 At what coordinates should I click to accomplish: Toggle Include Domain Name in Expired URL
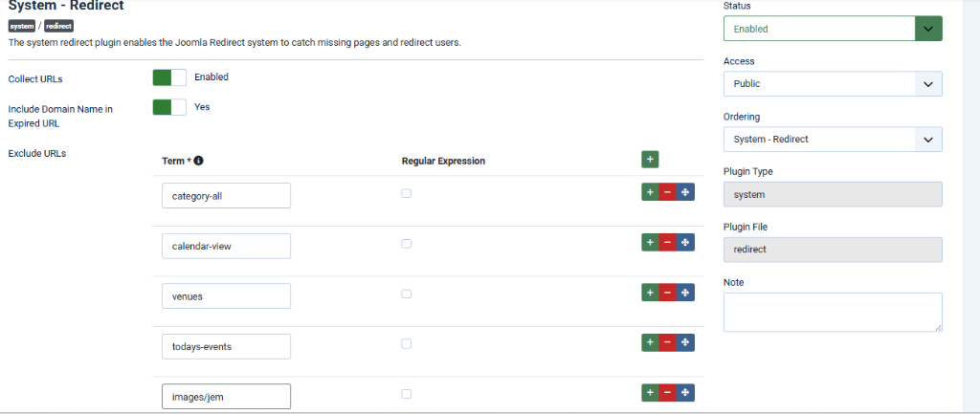pos(169,107)
